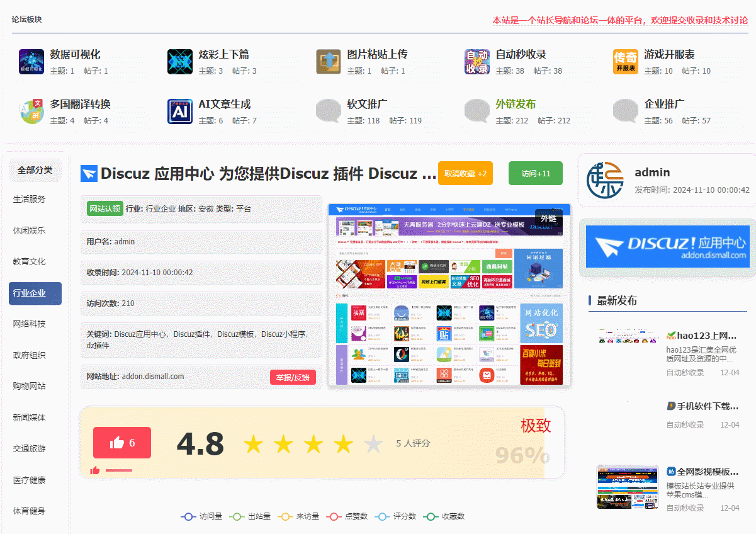The width and height of the screenshot is (756, 534).
Task: Click the 软文推广 speech bubble icon
Action: (329, 111)
